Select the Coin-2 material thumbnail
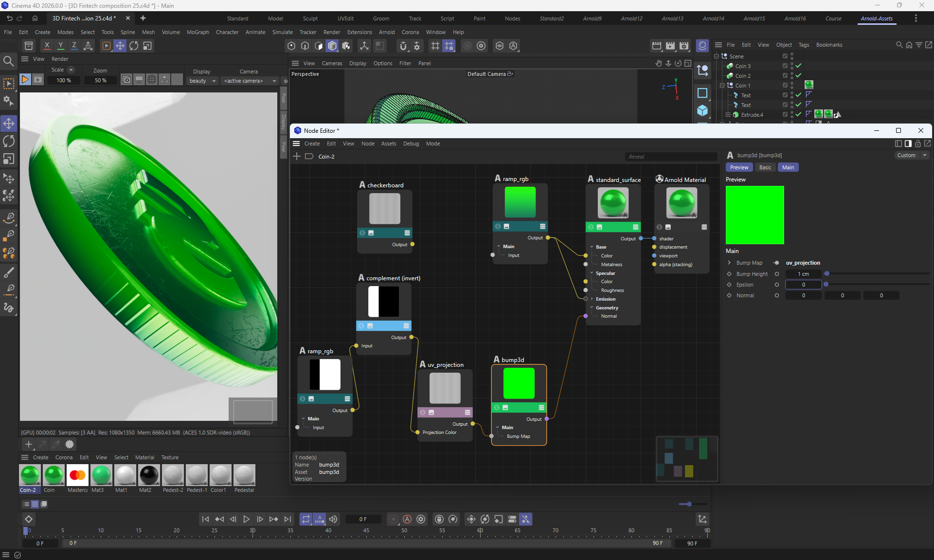This screenshot has width=934, height=560. (30, 475)
